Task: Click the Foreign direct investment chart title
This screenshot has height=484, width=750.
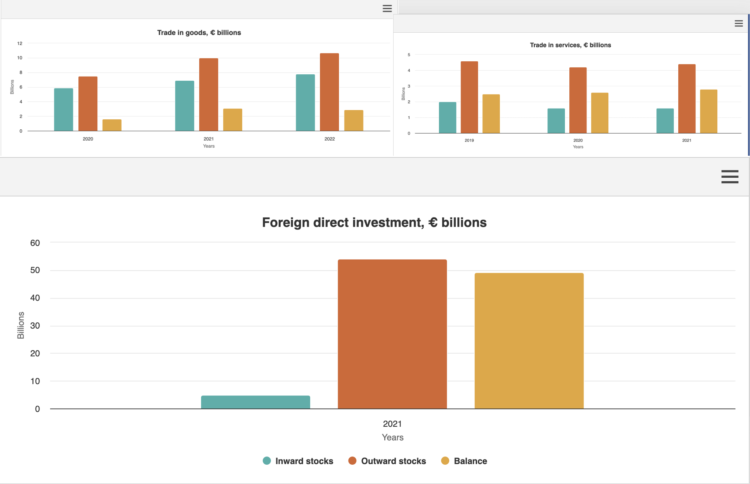Action: 374,223
